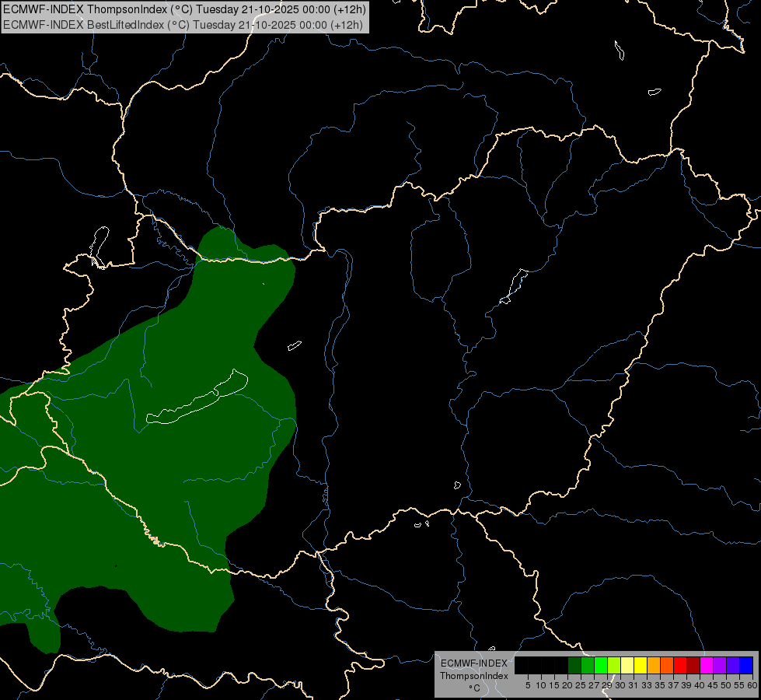Click the legend's ThompsonIndex label
761x700 pixels.
[473, 676]
